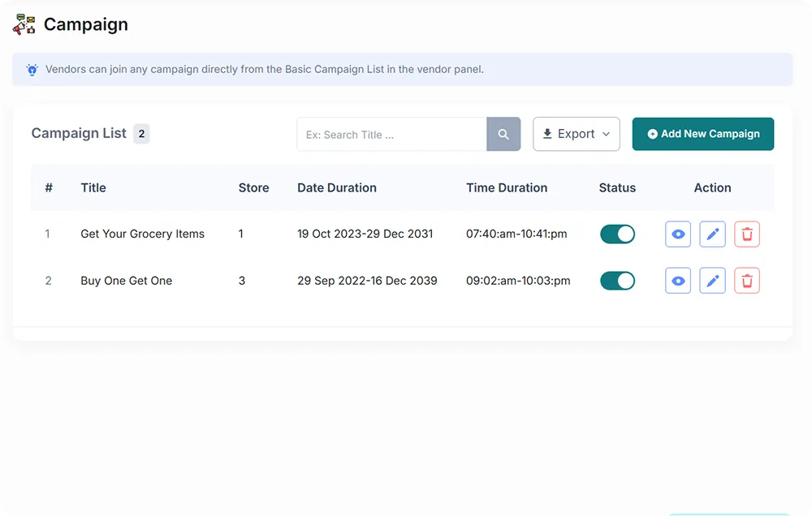Click the vendor panel info banner text
The image size is (812, 516).
click(265, 69)
